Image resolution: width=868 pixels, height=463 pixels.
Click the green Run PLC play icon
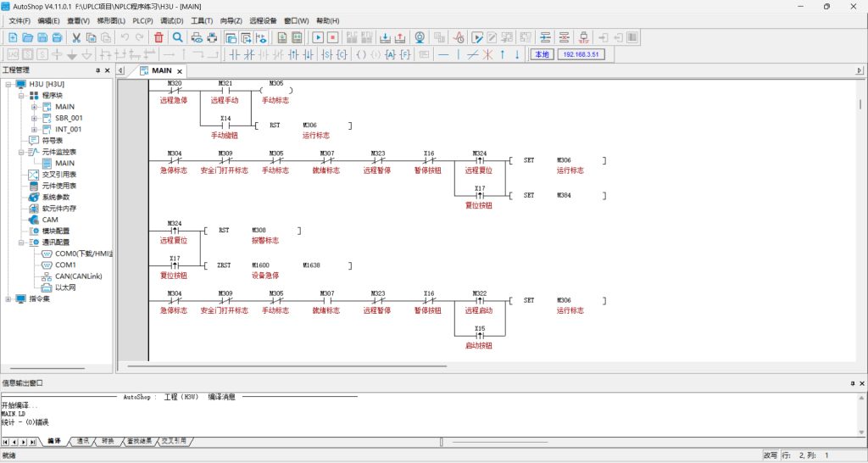[x=318, y=37]
